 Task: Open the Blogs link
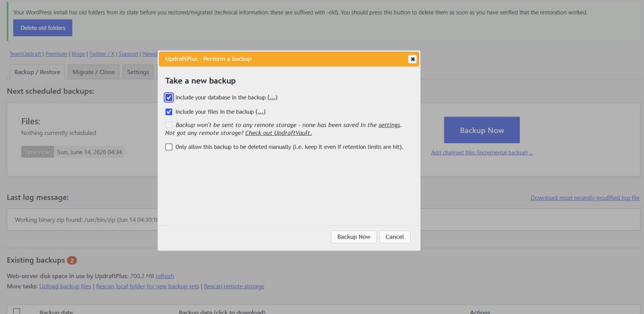[78, 54]
